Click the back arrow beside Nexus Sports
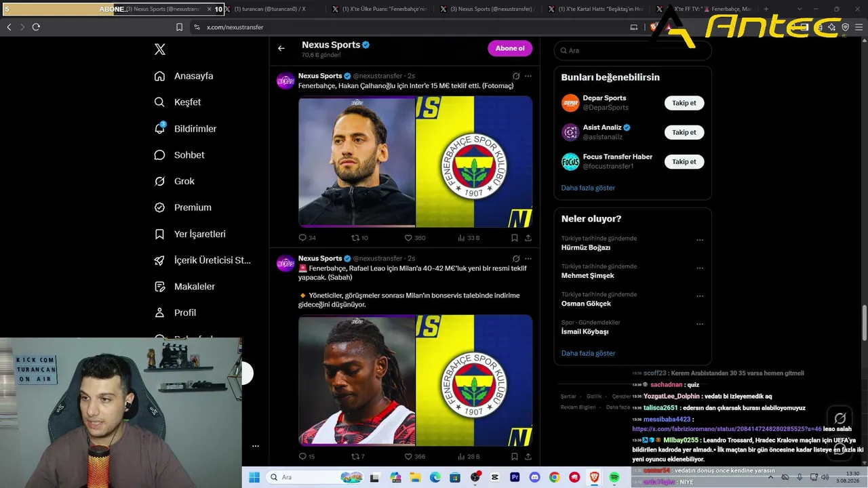 [281, 48]
